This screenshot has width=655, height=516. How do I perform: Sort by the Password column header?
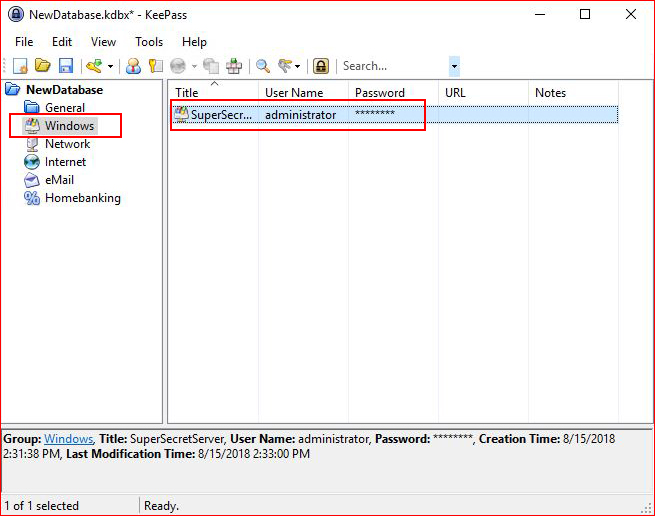[x=394, y=92]
